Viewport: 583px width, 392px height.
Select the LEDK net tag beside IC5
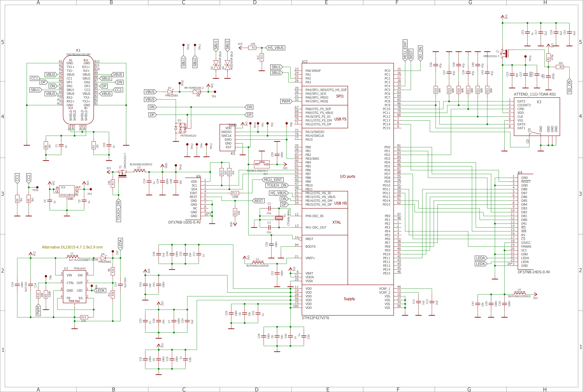pos(100,291)
